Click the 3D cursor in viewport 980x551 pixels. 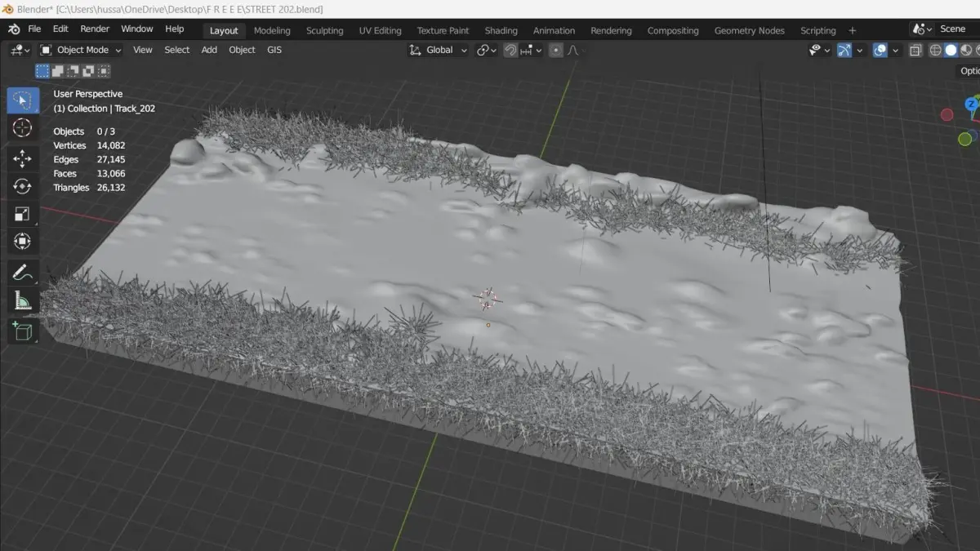coord(488,299)
